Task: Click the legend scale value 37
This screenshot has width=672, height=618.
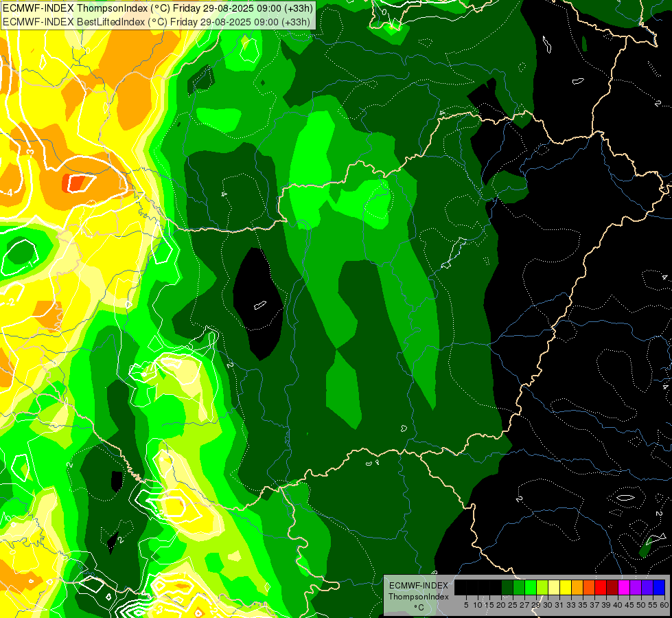Action: [595, 605]
